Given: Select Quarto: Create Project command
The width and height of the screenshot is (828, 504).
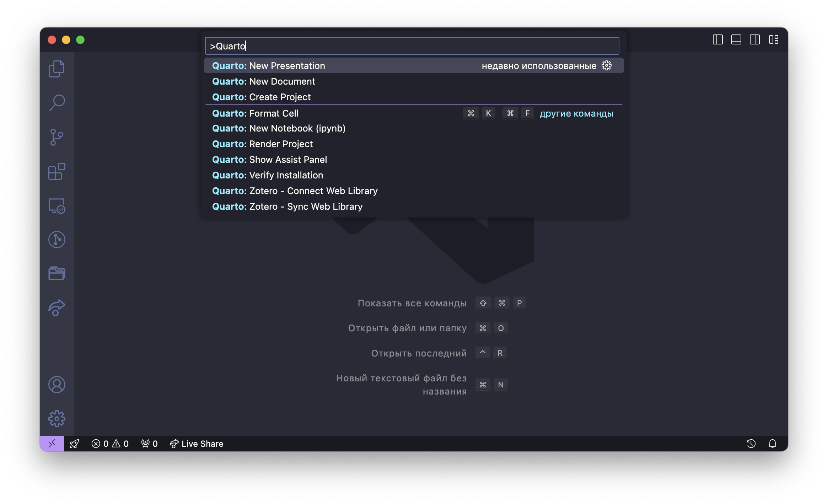Looking at the screenshot, I should point(414,97).
